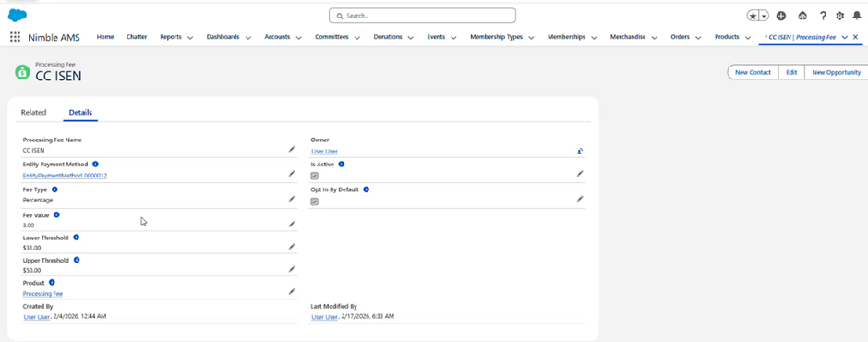The image size is (868, 342).
Task: Expand the Reports nav dropdown chevron
Action: click(190, 38)
